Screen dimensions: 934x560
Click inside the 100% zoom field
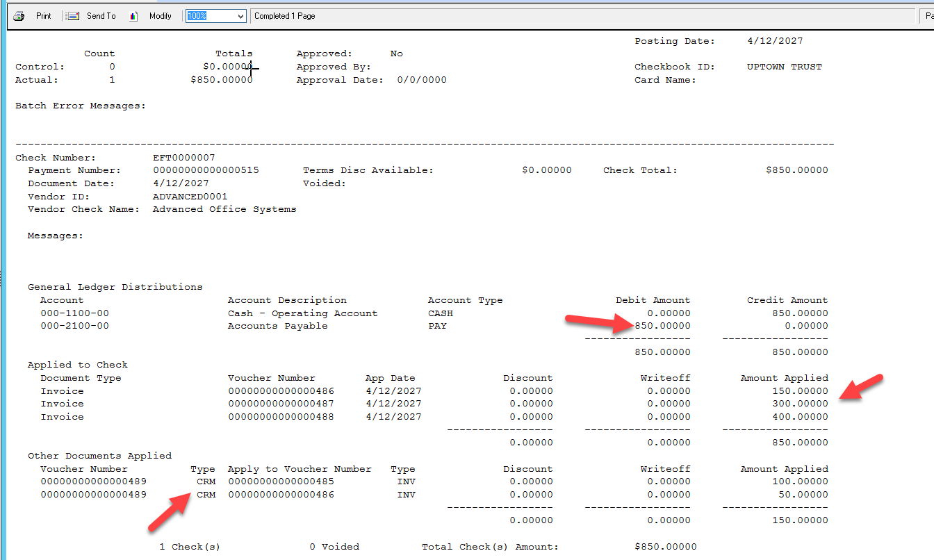click(x=208, y=16)
